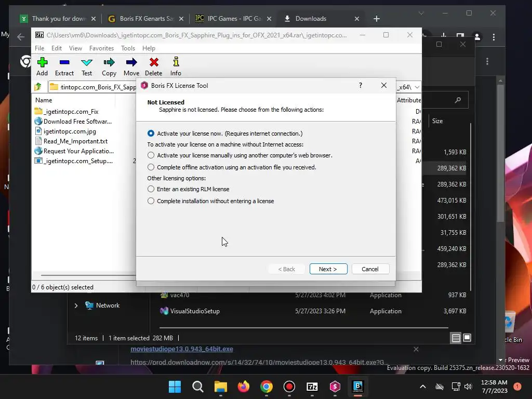This screenshot has width=532, height=399.
Task: Show hidden system tray icons
Action: point(423,387)
